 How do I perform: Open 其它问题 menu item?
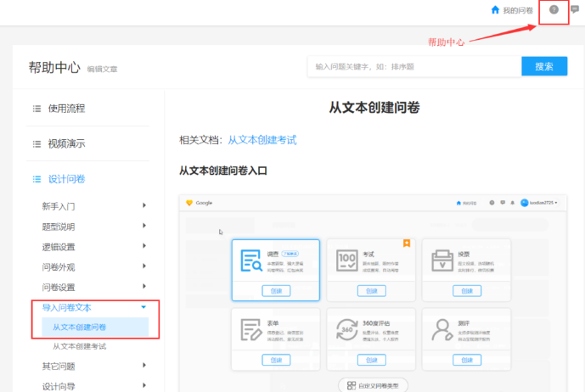[59, 367]
